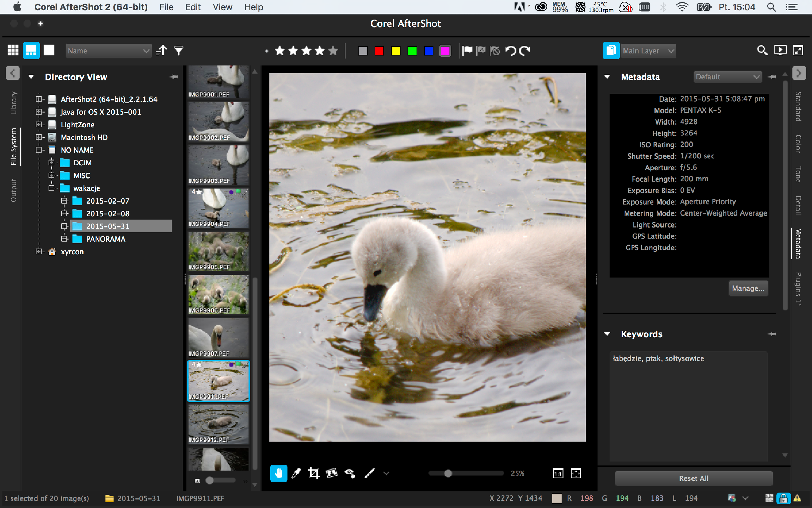812x508 pixels.
Task: Select the Crop tool
Action: [313, 473]
